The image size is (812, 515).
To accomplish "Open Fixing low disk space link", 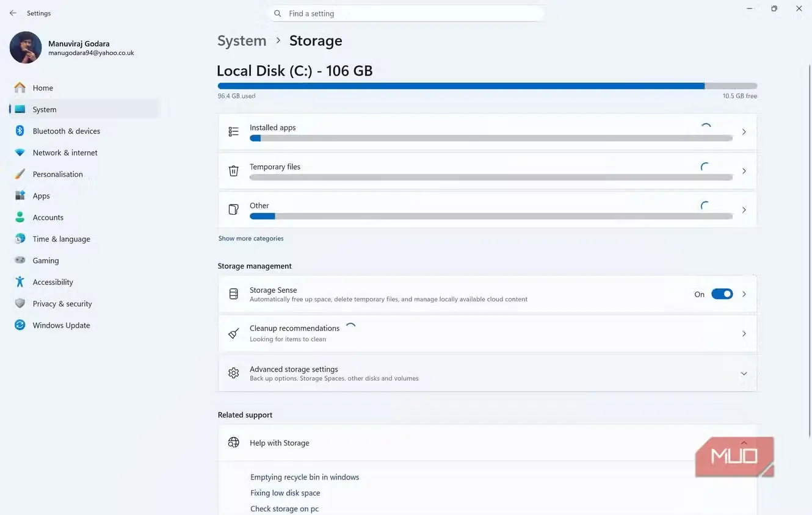I will click(x=285, y=493).
